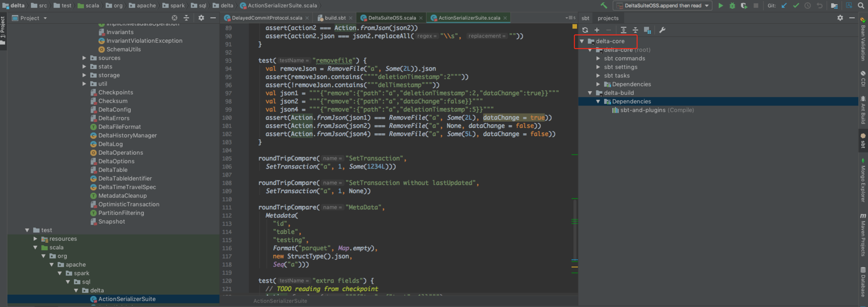
Task: Expand sbt tasks node
Action: click(598, 76)
